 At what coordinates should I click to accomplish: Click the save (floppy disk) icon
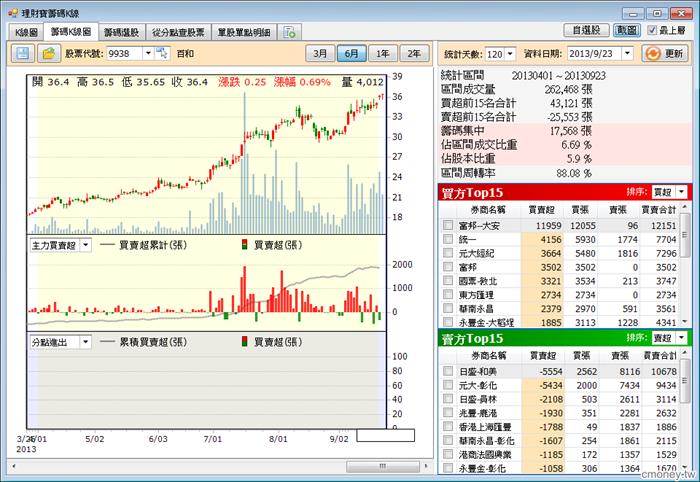tap(23, 54)
